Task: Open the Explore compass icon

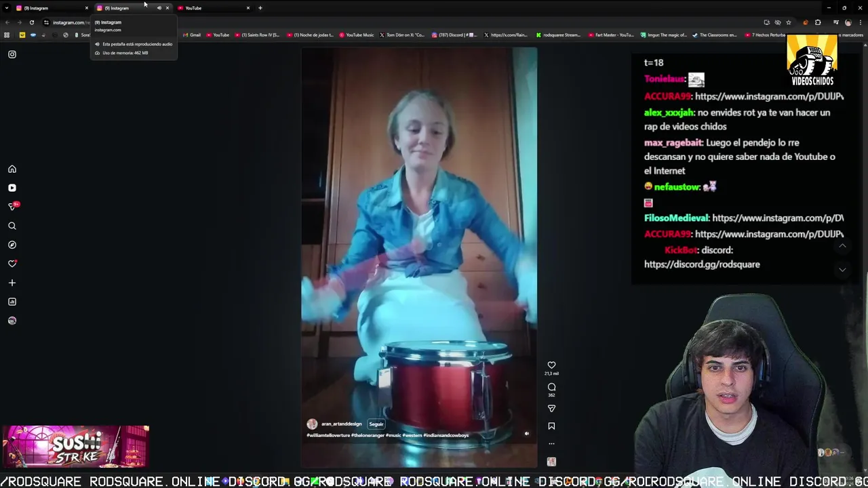Action: (x=12, y=245)
